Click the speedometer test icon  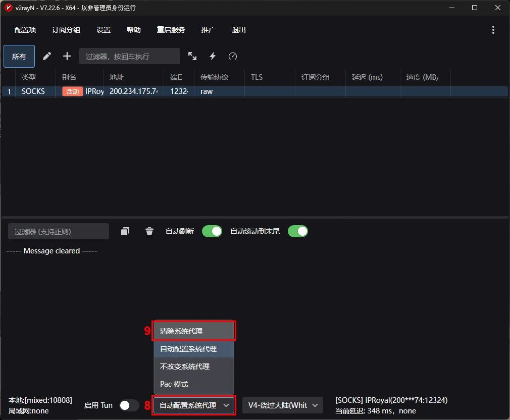tap(233, 56)
